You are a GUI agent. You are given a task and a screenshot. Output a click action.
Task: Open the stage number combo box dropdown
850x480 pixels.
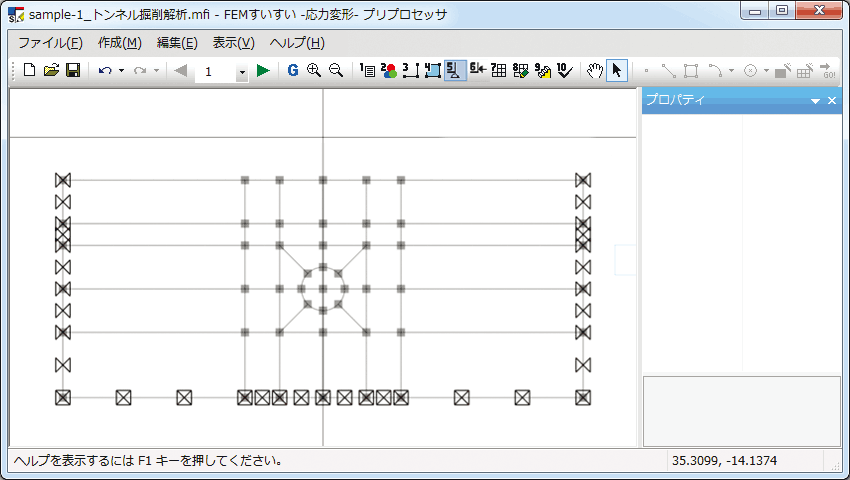pyautogui.click(x=242, y=72)
